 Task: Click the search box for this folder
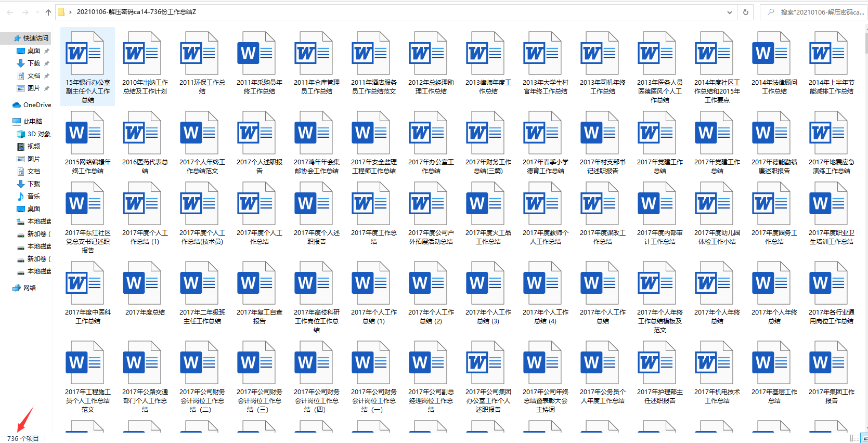814,12
